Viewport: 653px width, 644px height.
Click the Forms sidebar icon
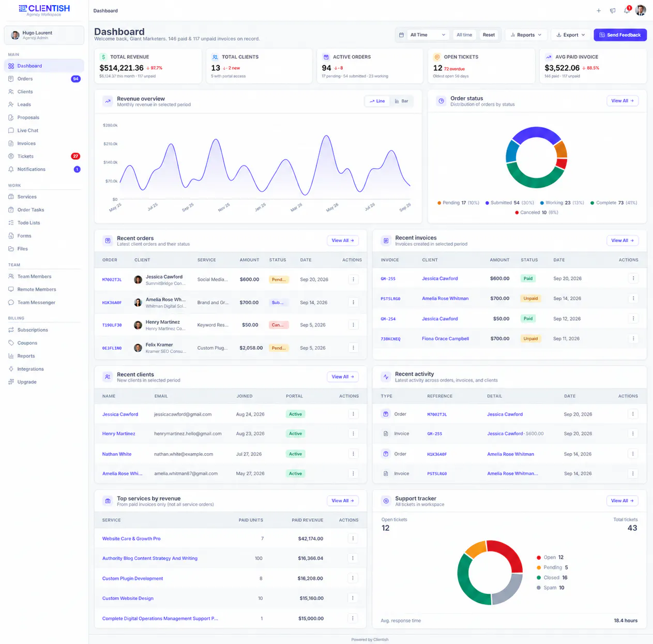pyautogui.click(x=11, y=236)
